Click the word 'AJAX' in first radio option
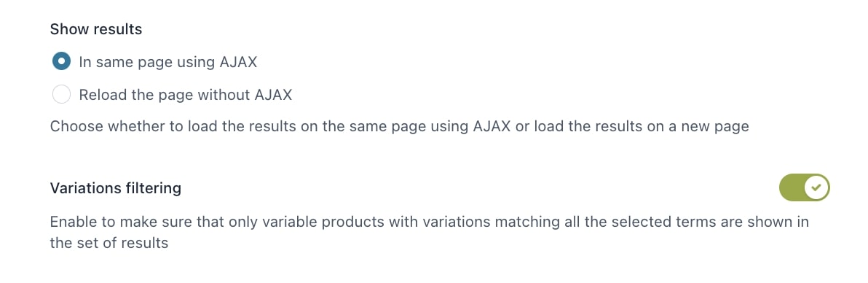Screen dimensions: 868x283 (x=238, y=61)
